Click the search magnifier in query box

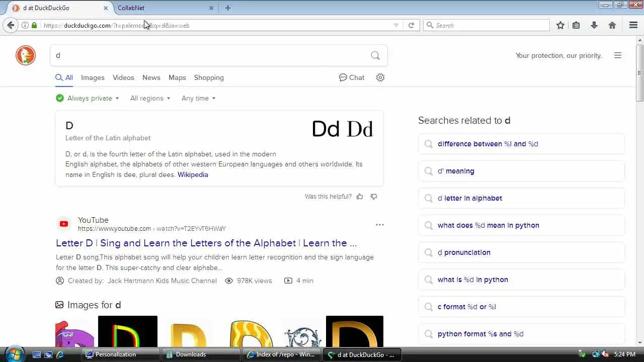(x=375, y=55)
